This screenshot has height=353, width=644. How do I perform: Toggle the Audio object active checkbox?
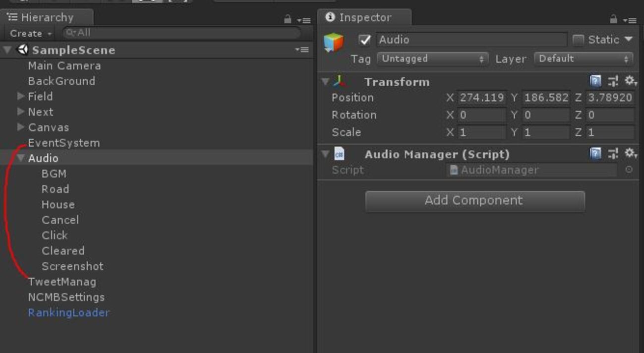tap(365, 40)
